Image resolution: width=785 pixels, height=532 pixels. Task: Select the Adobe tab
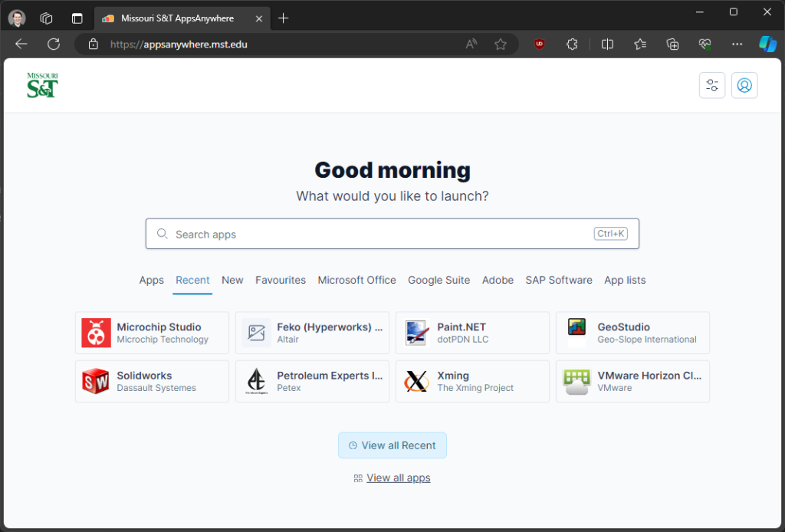click(498, 281)
